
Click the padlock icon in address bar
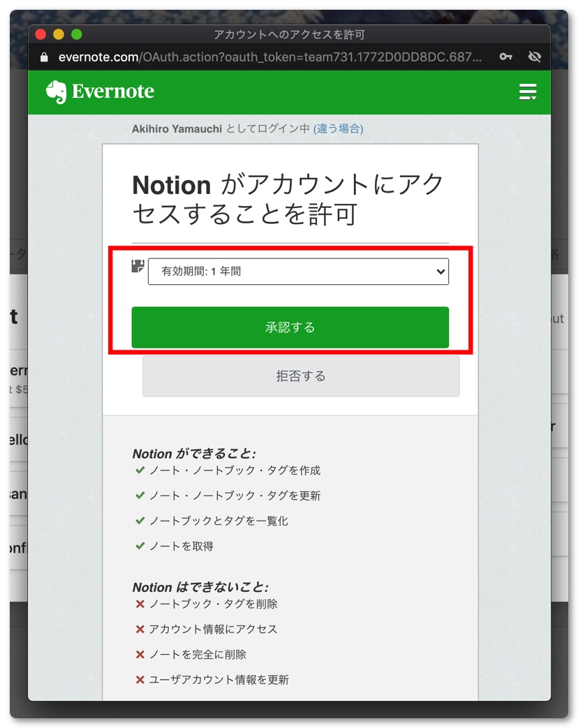[45, 57]
